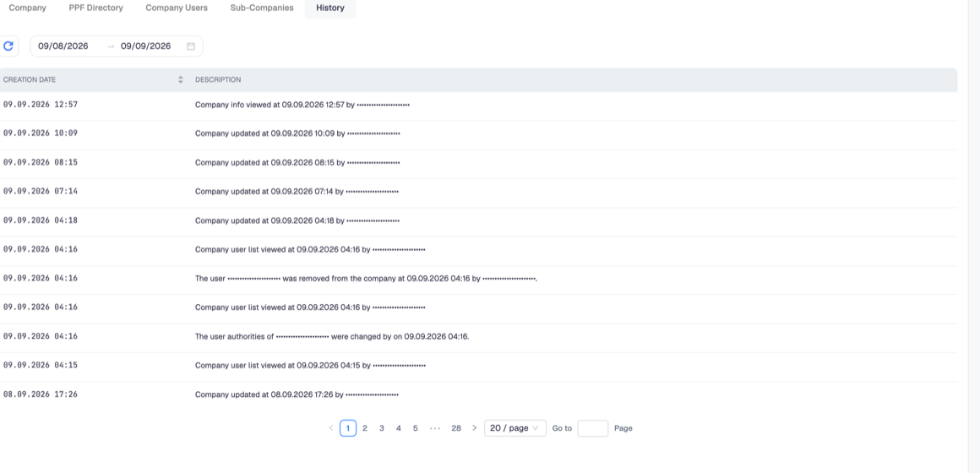Viewport: 980px width, 473px height.
Task: Click the Go to page number input
Action: point(592,428)
